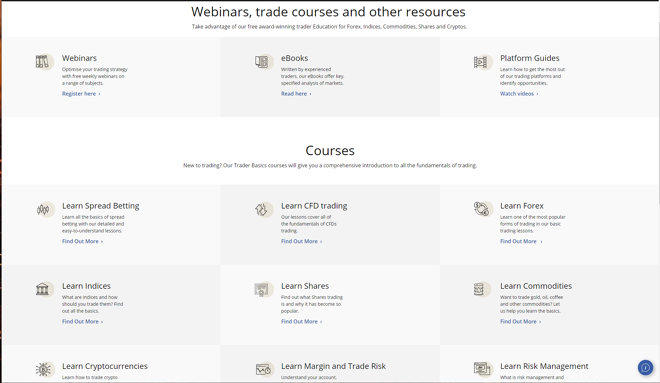Click the Learn Spread Betting title

pyautogui.click(x=101, y=206)
